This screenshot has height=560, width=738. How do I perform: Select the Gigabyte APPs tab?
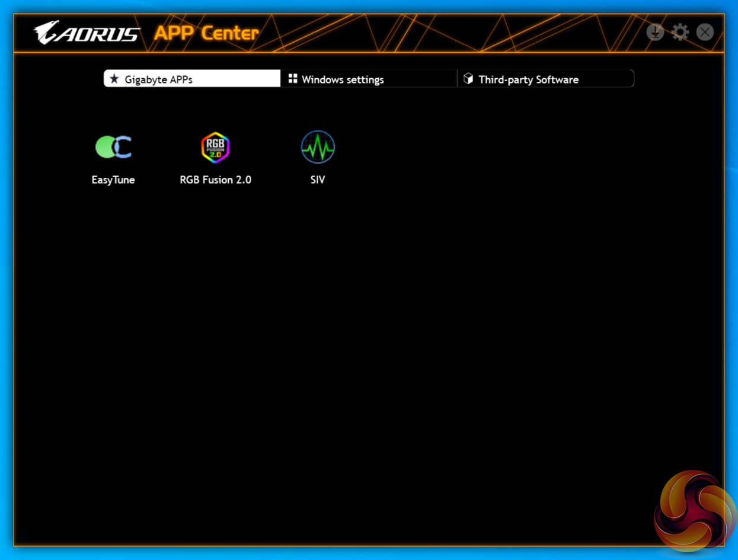click(192, 79)
